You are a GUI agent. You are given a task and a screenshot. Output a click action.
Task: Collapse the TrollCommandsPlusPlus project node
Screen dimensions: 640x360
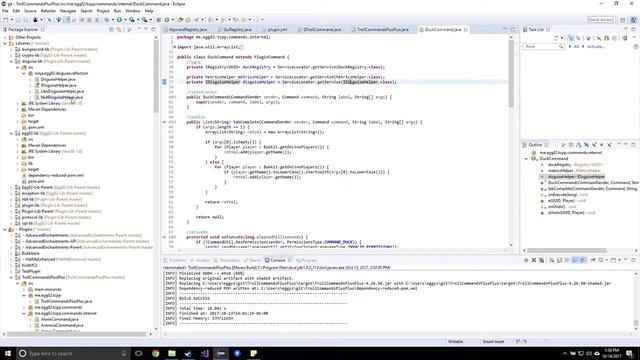[11, 278]
